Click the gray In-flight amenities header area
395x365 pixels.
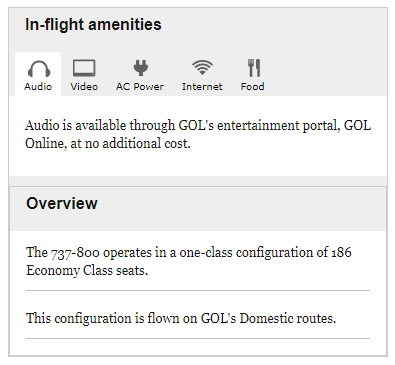198,30
